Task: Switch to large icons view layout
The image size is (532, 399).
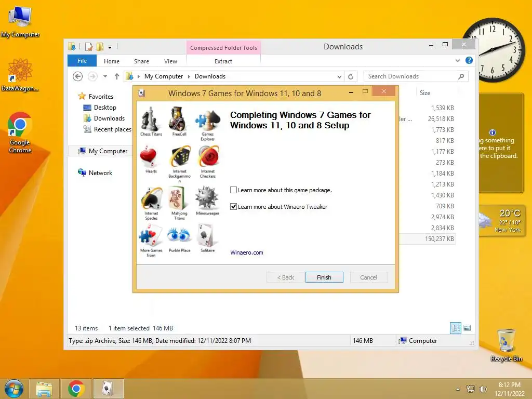Action: 467,328
